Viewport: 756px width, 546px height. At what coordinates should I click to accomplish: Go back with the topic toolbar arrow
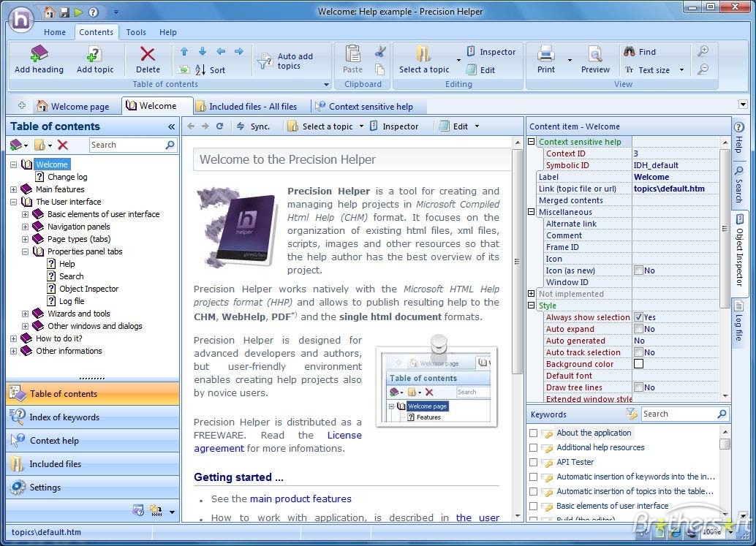tap(191, 126)
